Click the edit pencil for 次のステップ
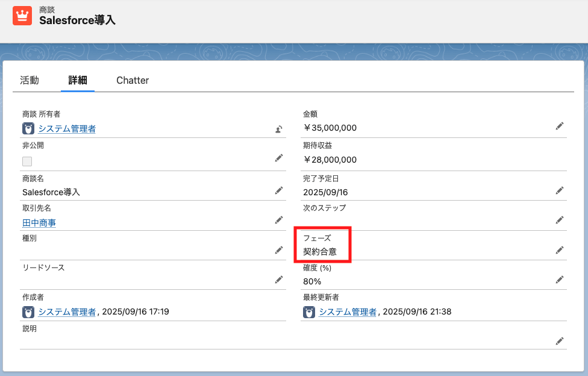The image size is (588, 376). (559, 220)
